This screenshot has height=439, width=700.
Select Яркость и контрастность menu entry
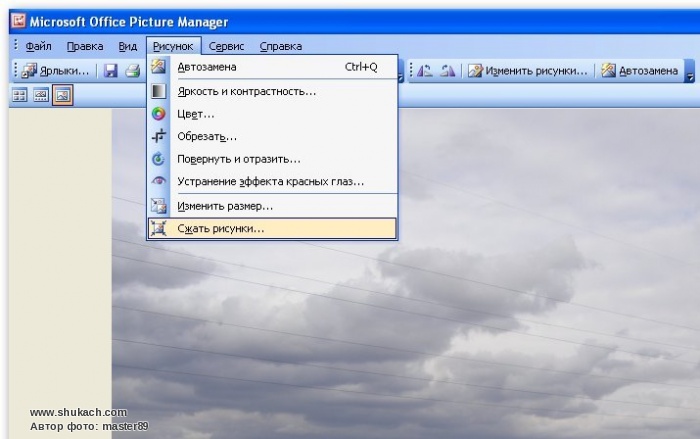coord(272,92)
